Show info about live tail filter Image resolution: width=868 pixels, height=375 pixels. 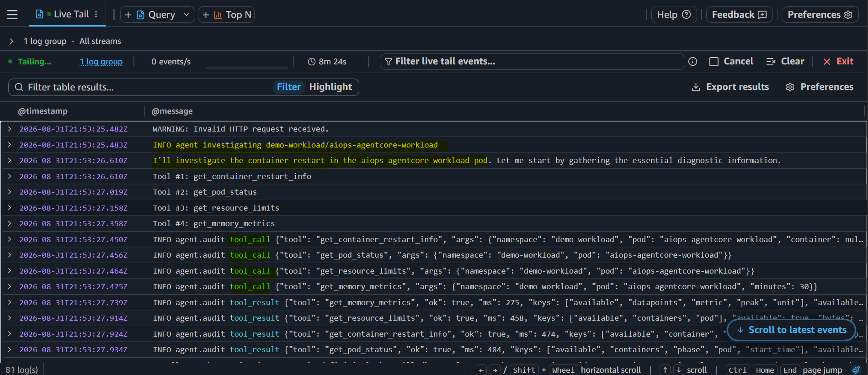point(693,62)
